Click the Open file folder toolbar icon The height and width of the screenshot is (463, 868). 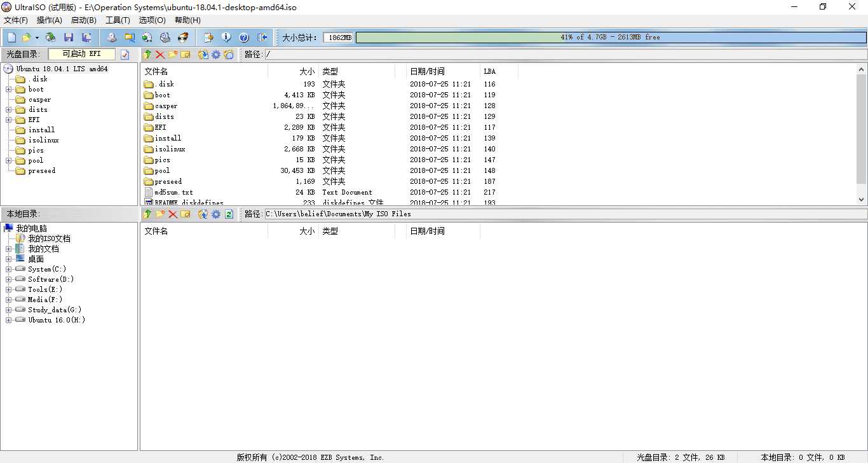pyautogui.click(x=26, y=38)
